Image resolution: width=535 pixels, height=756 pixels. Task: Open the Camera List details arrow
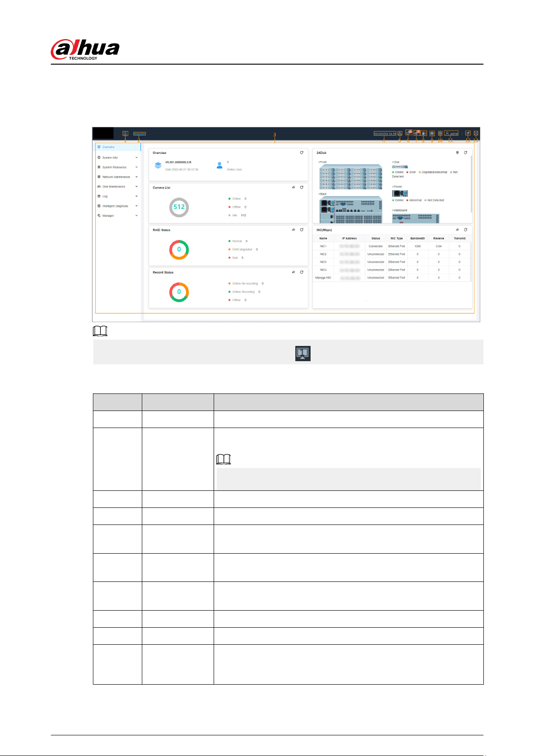294,188
